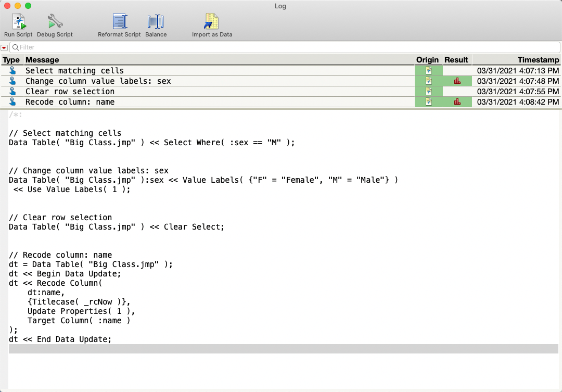
Task: Click the Result icon on Recode column row
Action: (456, 102)
